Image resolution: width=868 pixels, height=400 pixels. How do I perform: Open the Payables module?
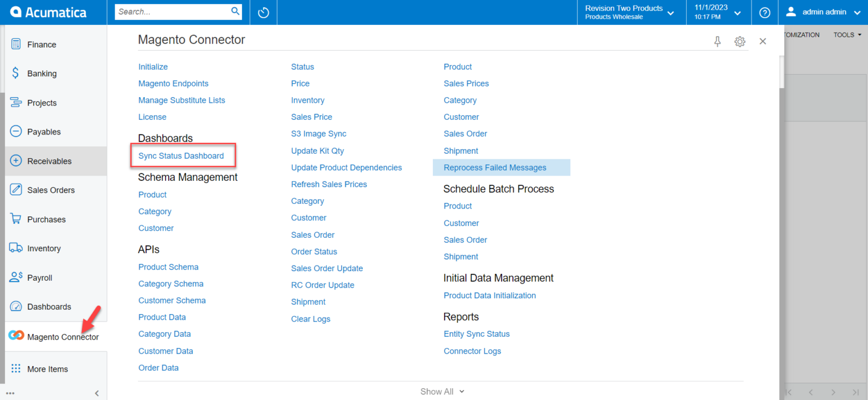(43, 132)
